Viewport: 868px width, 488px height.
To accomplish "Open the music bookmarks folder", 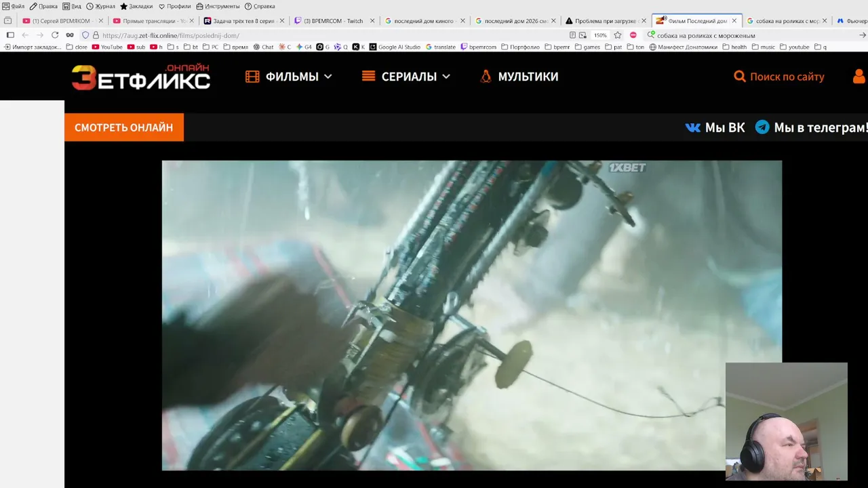I will pyautogui.click(x=763, y=47).
